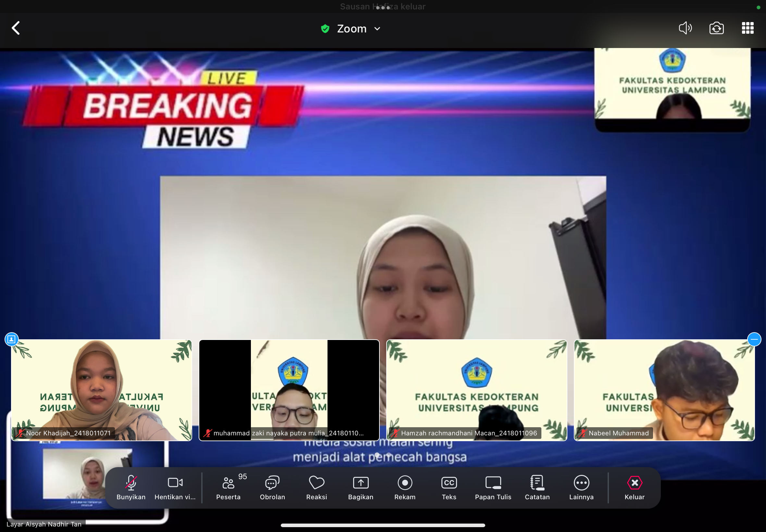Select Hamzah rachmandhani Macan video thumbnail
Viewport: 766px width, 532px height.
coord(476,390)
